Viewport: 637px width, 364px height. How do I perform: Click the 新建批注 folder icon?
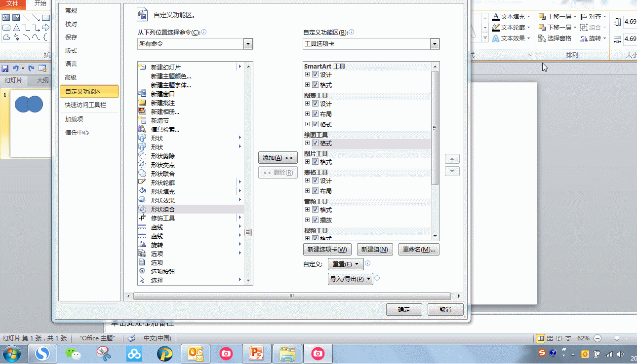click(142, 103)
